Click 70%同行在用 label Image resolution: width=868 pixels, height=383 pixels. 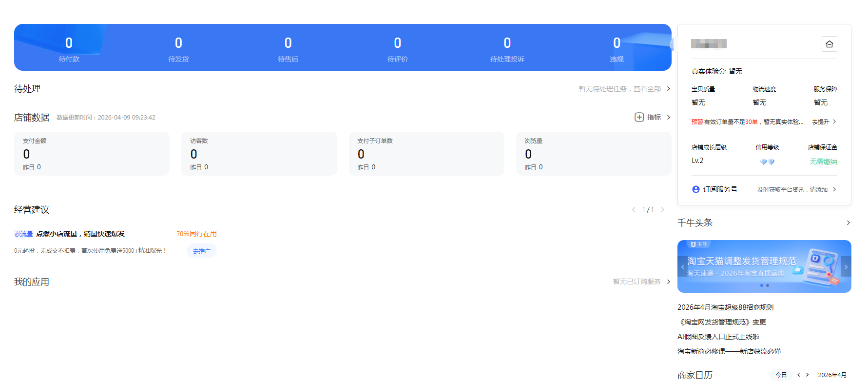[196, 234]
